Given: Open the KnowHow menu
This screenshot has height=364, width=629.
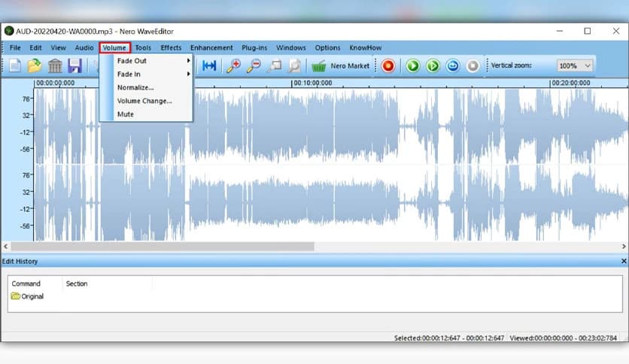Looking at the screenshot, I should (x=366, y=47).
